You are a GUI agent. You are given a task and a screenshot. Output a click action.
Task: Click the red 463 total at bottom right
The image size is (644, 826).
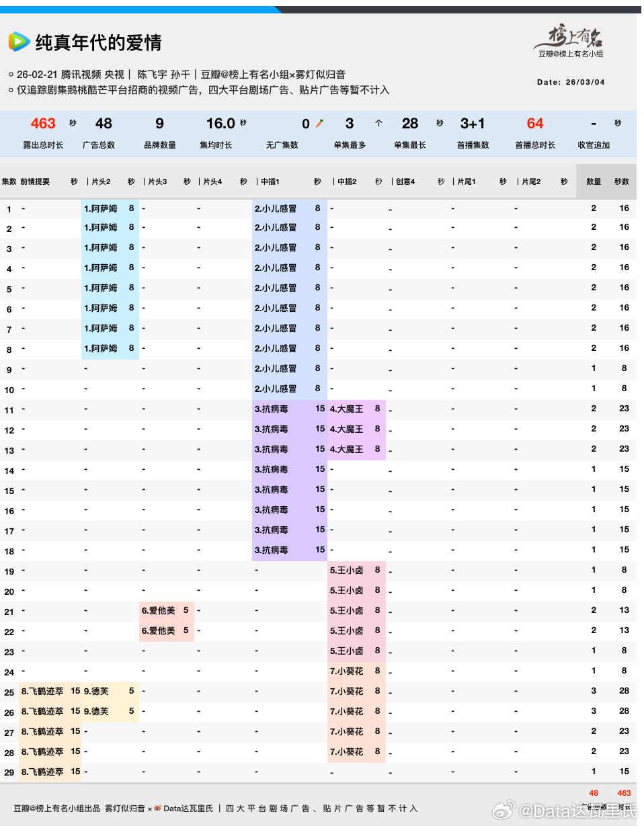pyautogui.click(x=624, y=793)
